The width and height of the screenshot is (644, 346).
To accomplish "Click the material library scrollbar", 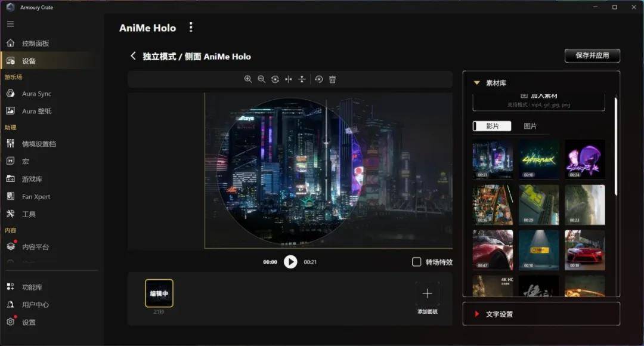I will tap(615, 146).
